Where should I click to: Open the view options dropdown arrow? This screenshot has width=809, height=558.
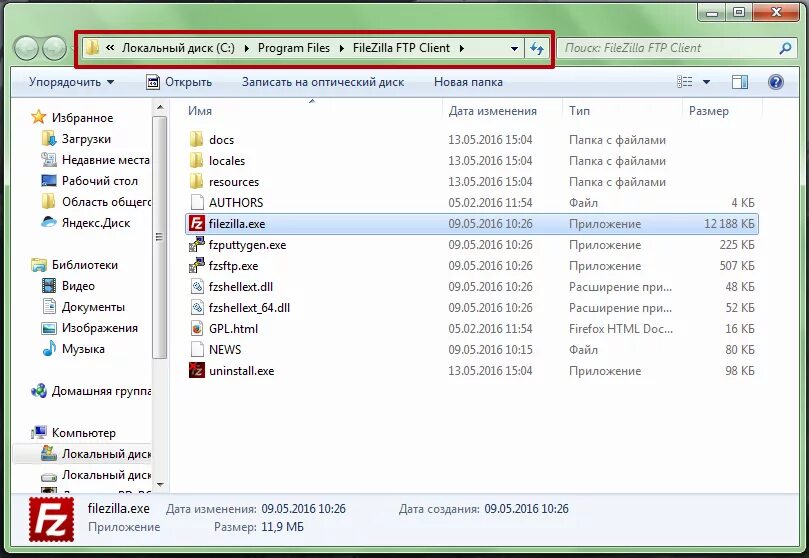click(706, 81)
